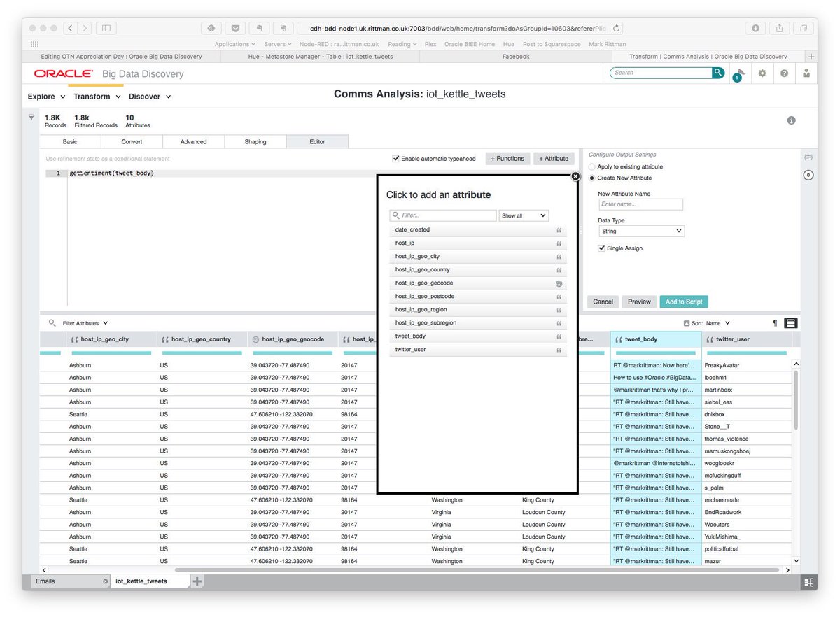Click the Filter Attributes magnifier icon
The width and height of the screenshot is (840, 617).
[52, 323]
